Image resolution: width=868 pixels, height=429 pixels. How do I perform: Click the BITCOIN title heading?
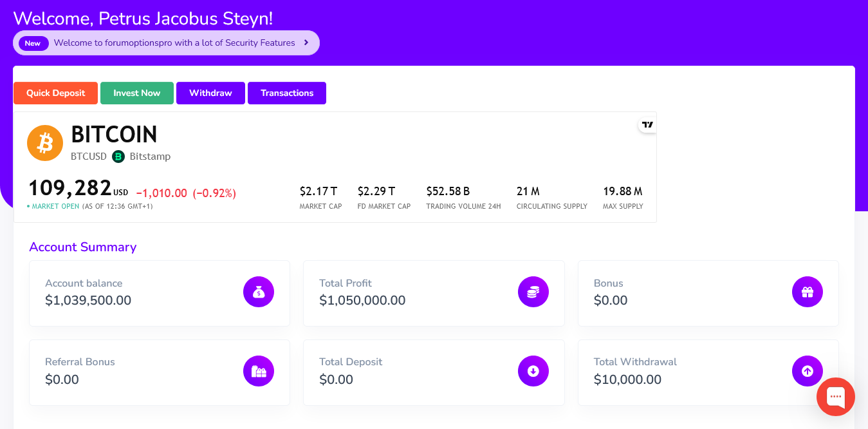(114, 135)
